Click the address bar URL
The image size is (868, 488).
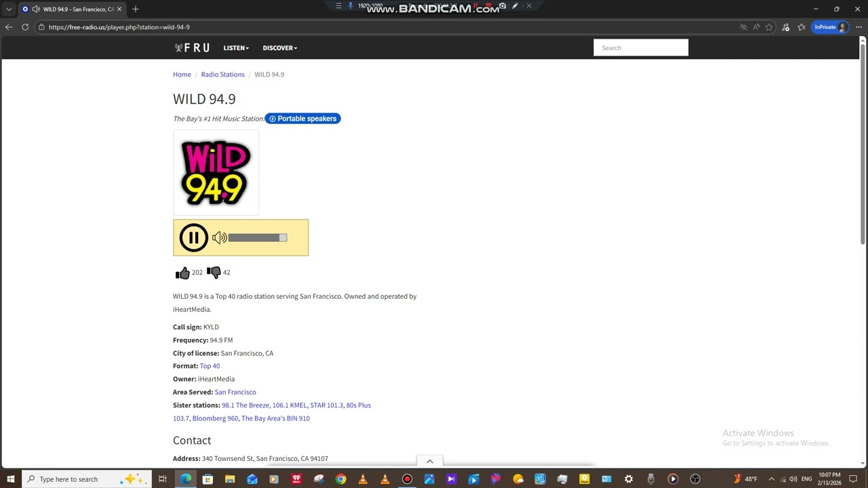pos(119,27)
